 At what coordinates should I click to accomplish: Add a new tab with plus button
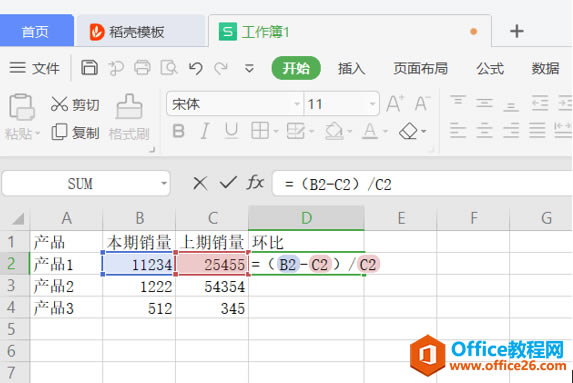[x=517, y=31]
